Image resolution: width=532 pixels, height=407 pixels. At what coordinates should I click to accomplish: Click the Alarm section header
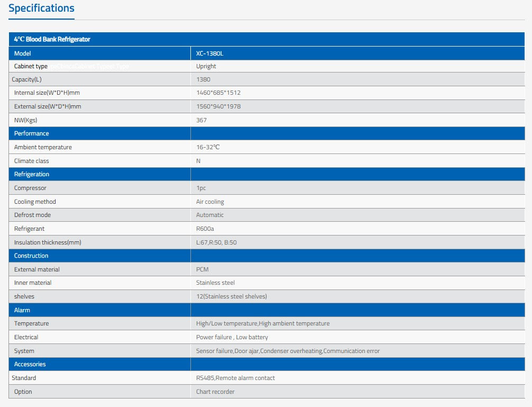(x=22, y=310)
